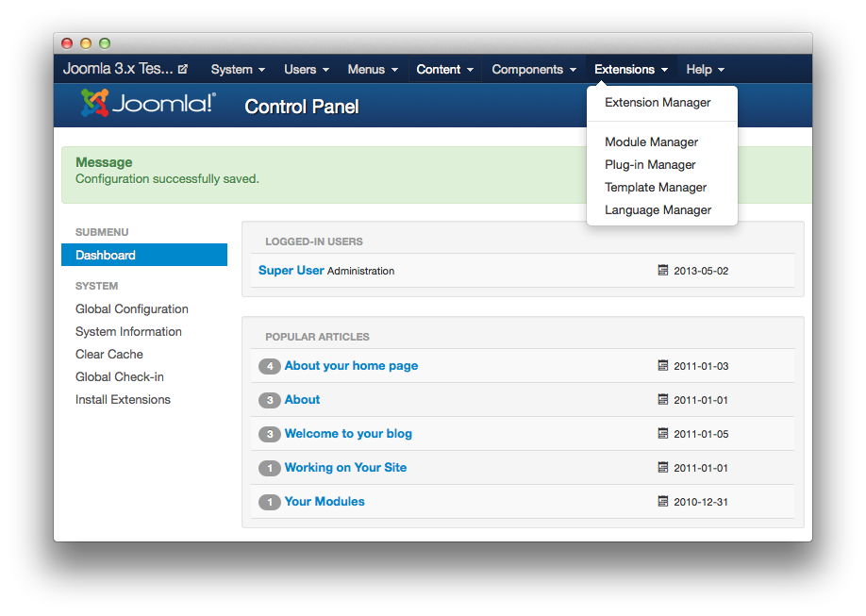866x616 pixels.
Task: Select Extension Manager from the menu
Action: pos(658,103)
